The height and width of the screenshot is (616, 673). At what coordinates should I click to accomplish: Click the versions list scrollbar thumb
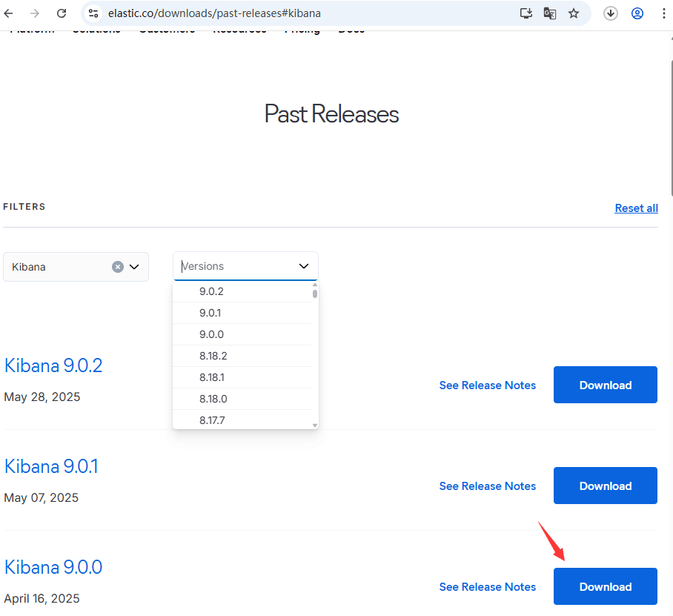coord(315,294)
